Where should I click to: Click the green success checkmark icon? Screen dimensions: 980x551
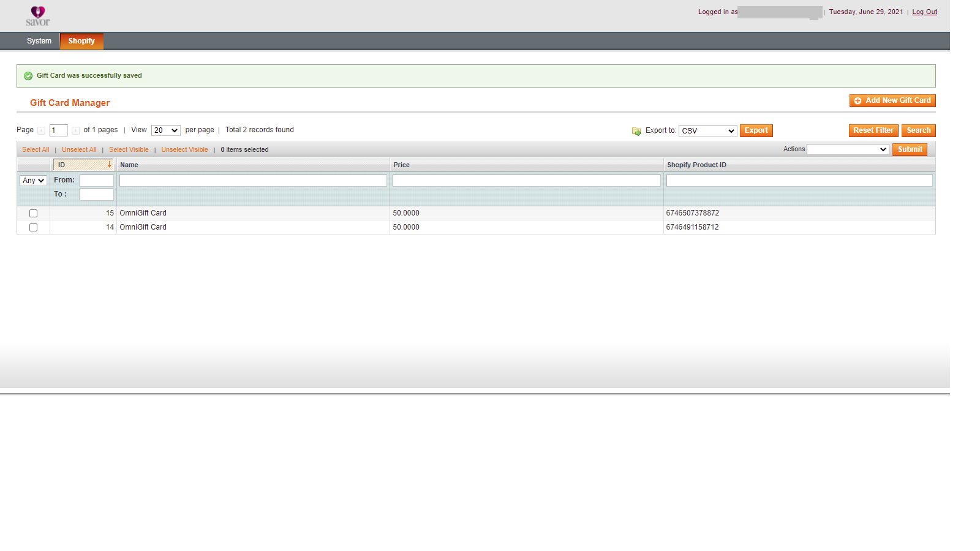(28, 75)
